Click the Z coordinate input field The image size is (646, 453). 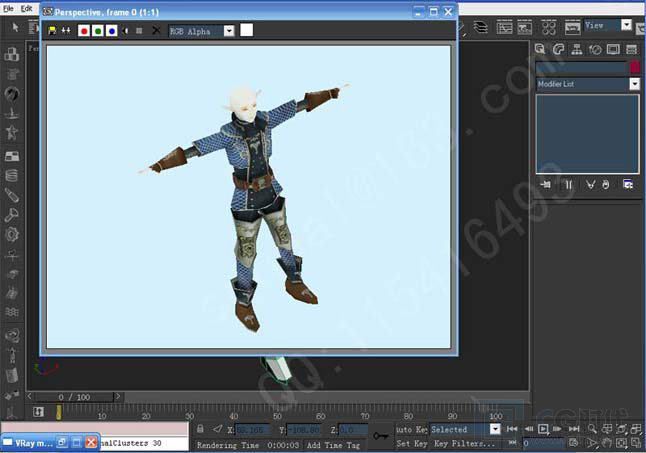pos(353,430)
